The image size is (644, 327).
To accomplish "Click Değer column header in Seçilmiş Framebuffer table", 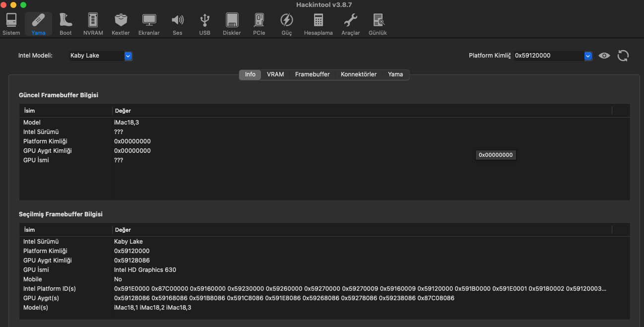I will coord(362,230).
